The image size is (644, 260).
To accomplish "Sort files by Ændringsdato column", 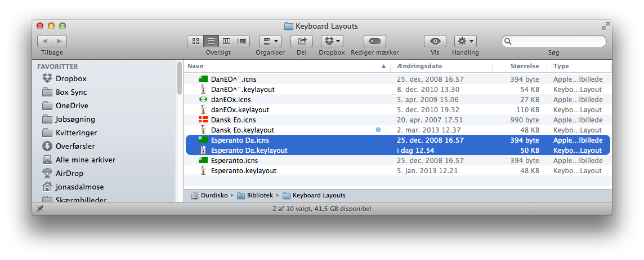I will pos(419,66).
